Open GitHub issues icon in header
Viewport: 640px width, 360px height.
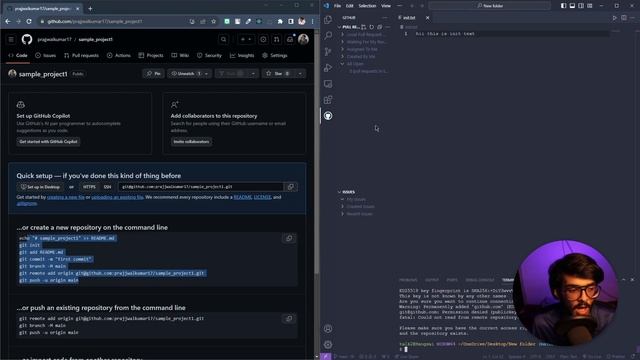(263, 39)
